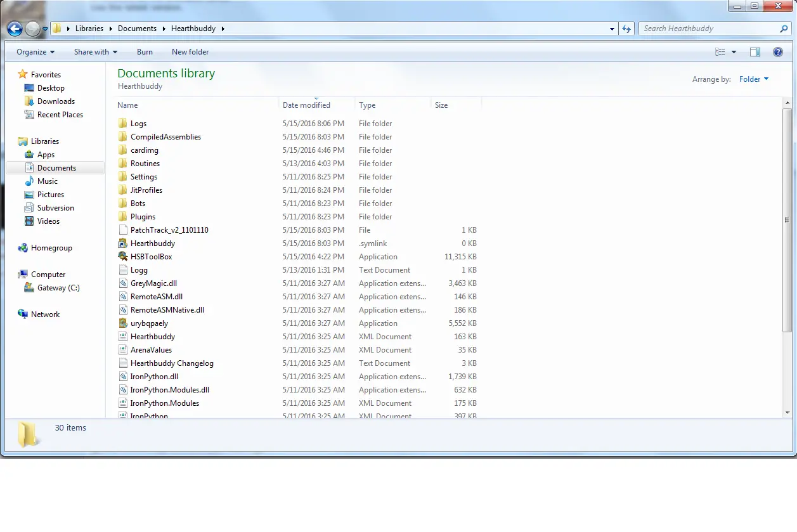Click the vertical scrollbar up arrow

point(787,104)
